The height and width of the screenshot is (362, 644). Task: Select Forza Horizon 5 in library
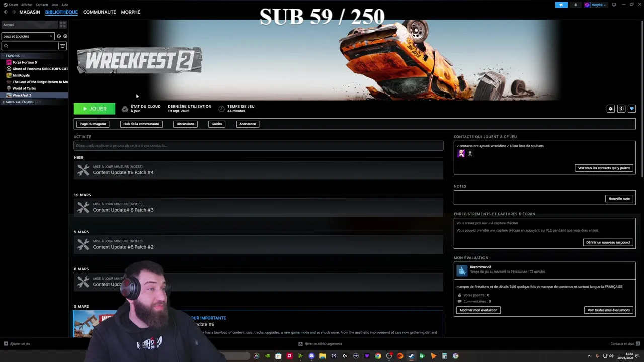[34, 62]
